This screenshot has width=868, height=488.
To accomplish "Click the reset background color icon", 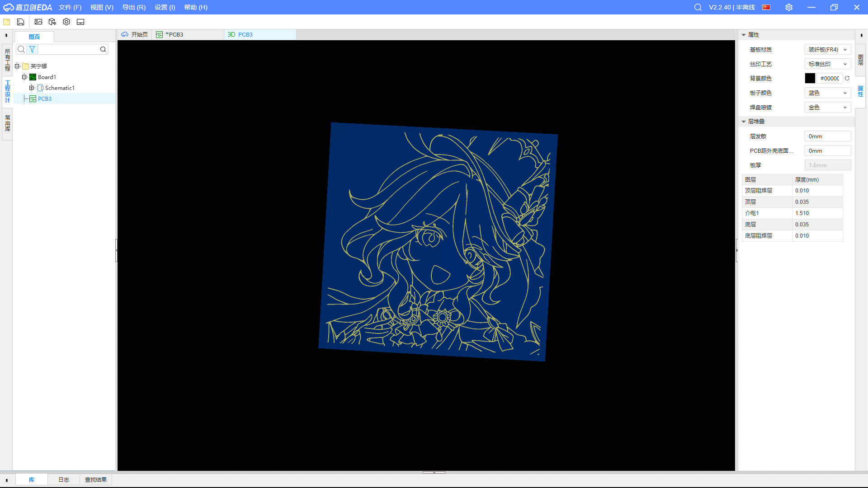I will pos(847,78).
